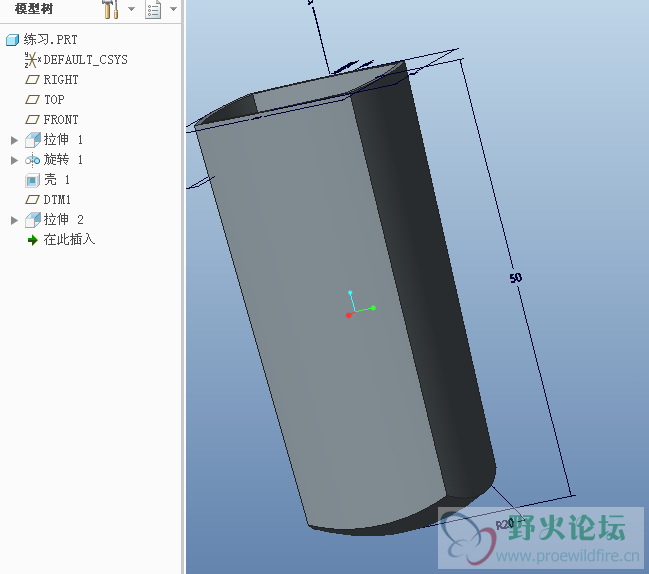
Task: Open the show list dropdown arrow
Action: pyautogui.click(x=173, y=10)
